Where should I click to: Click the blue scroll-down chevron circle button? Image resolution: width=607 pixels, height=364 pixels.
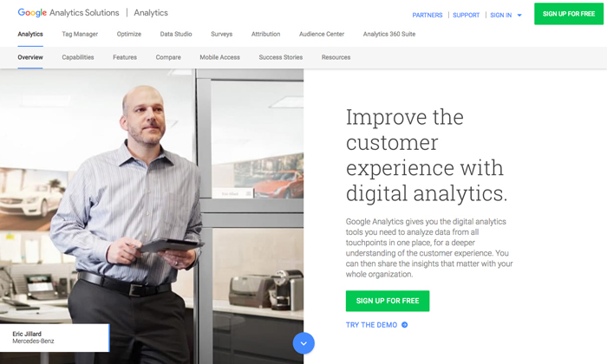303,343
